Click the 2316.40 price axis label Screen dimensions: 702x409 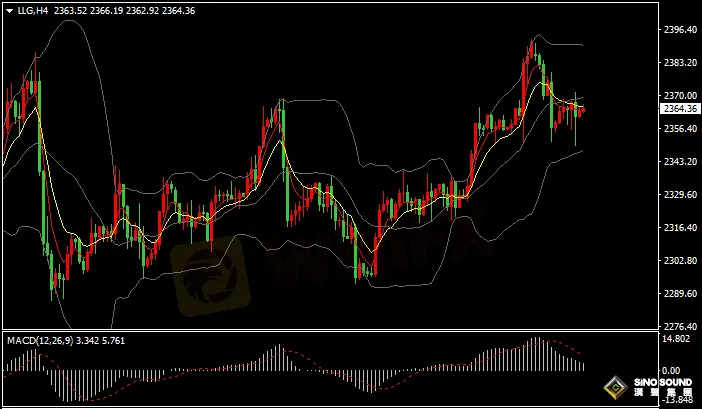(681, 227)
